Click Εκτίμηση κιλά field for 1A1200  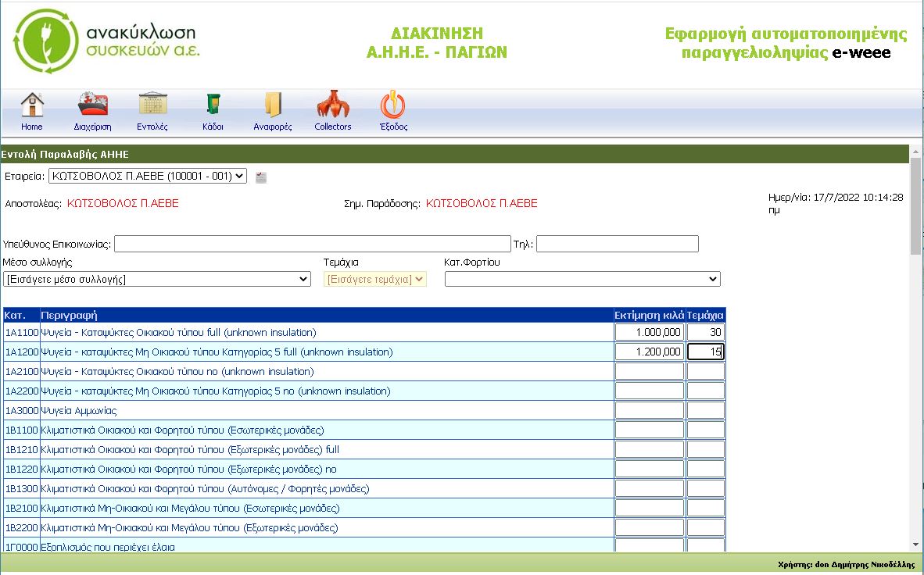tap(650, 352)
